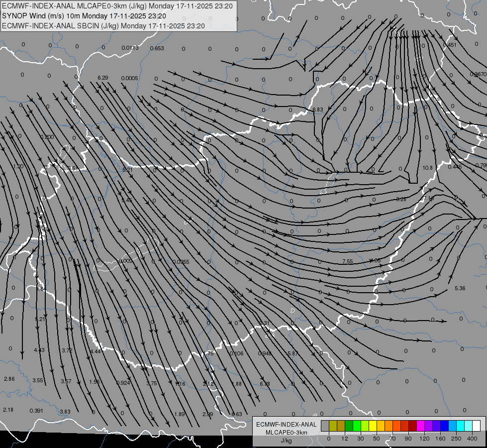
Task: Click the 3.28 value on the map
Action: 401,199
